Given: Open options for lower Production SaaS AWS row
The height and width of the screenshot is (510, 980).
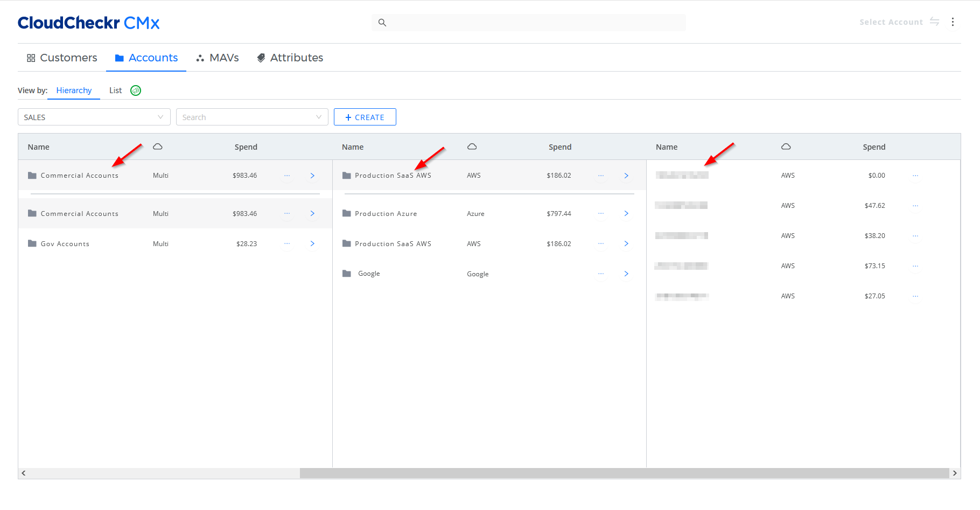Looking at the screenshot, I should pyautogui.click(x=601, y=244).
